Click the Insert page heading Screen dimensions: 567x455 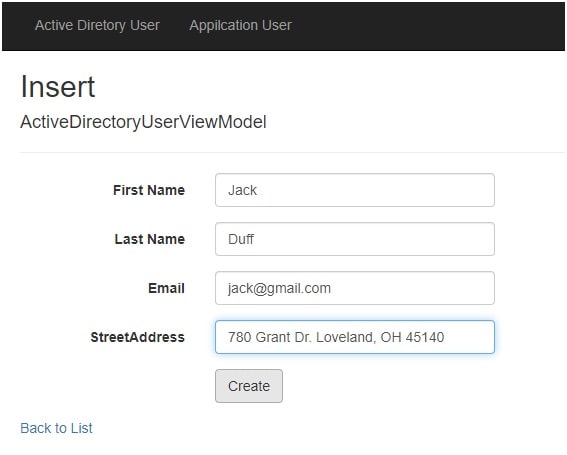58,86
